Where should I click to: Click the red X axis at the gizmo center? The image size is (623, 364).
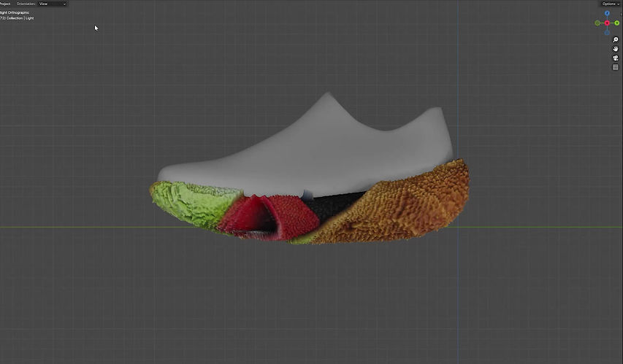pyautogui.click(x=607, y=23)
